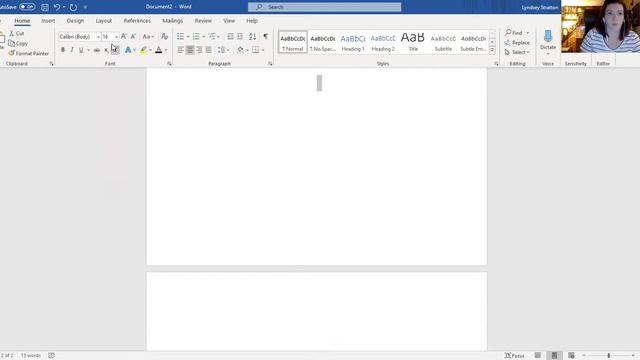Align text right
Viewport: 640px width, 360px height.
click(x=199, y=50)
